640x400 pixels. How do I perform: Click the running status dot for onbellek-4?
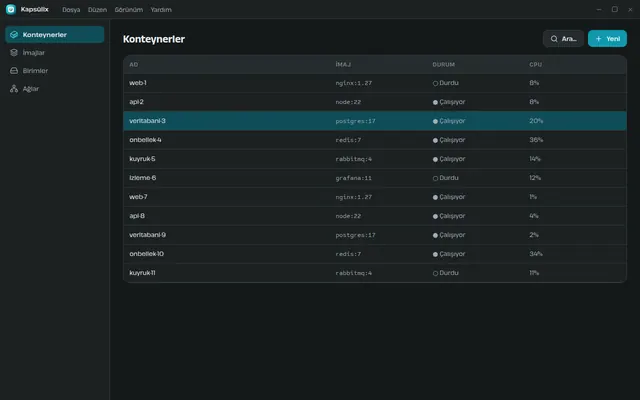coord(435,140)
